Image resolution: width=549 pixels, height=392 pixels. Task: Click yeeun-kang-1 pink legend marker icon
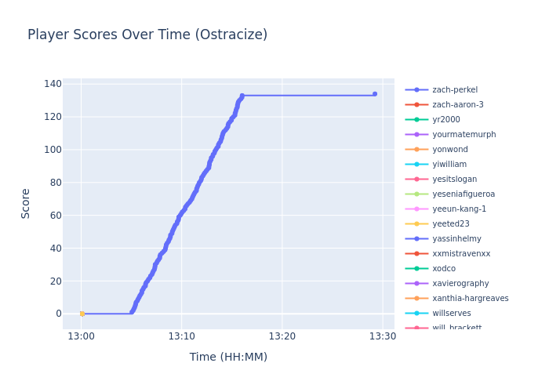pyautogui.click(x=416, y=209)
